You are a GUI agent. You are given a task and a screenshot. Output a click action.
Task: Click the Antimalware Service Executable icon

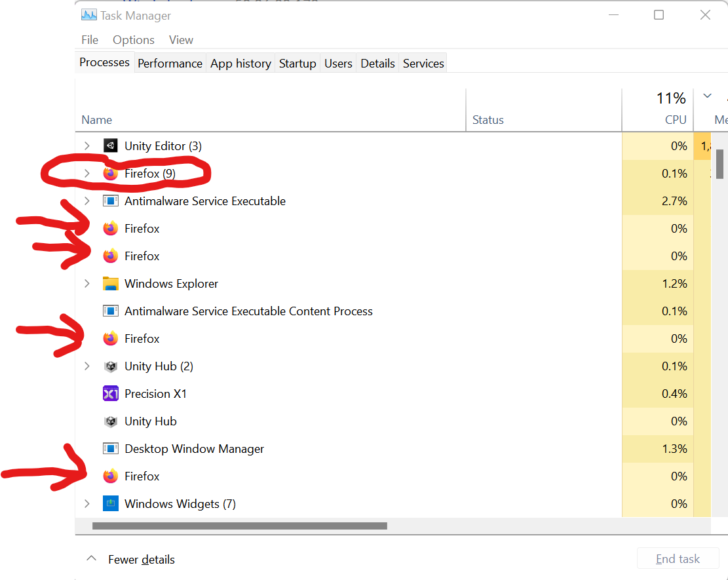pyautogui.click(x=111, y=201)
